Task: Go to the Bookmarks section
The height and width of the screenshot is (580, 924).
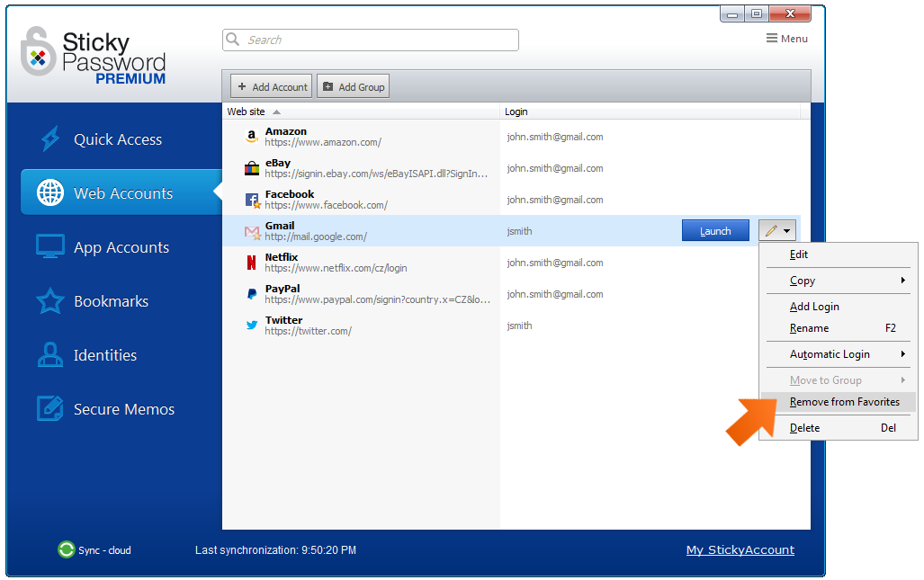Action: pyautogui.click(x=112, y=301)
